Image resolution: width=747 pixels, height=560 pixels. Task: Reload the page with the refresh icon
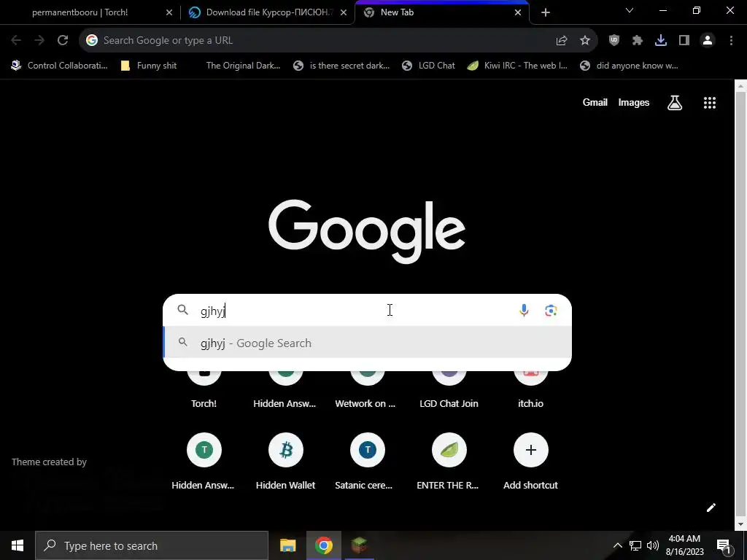point(63,41)
